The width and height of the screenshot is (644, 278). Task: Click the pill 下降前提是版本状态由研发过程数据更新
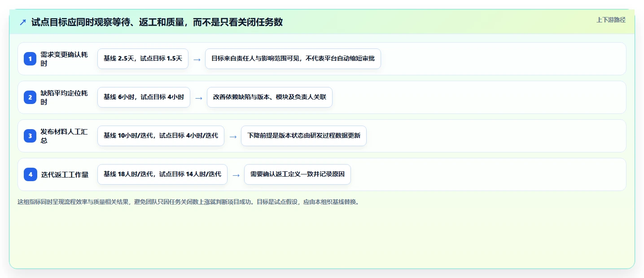coord(304,136)
